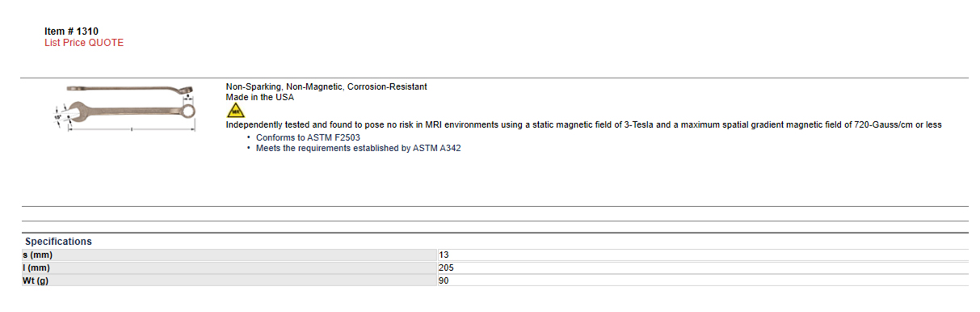Select the Item # 1310 heading
The height and width of the screenshot is (312, 980).
[72, 32]
